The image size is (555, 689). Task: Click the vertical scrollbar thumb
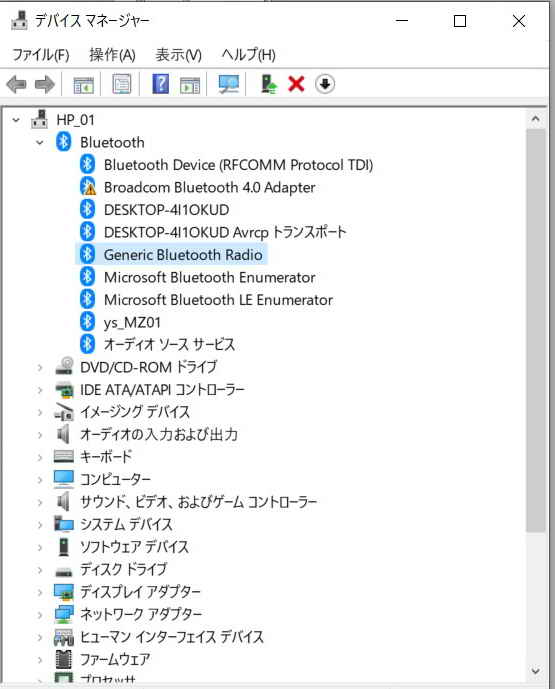click(535, 330)
